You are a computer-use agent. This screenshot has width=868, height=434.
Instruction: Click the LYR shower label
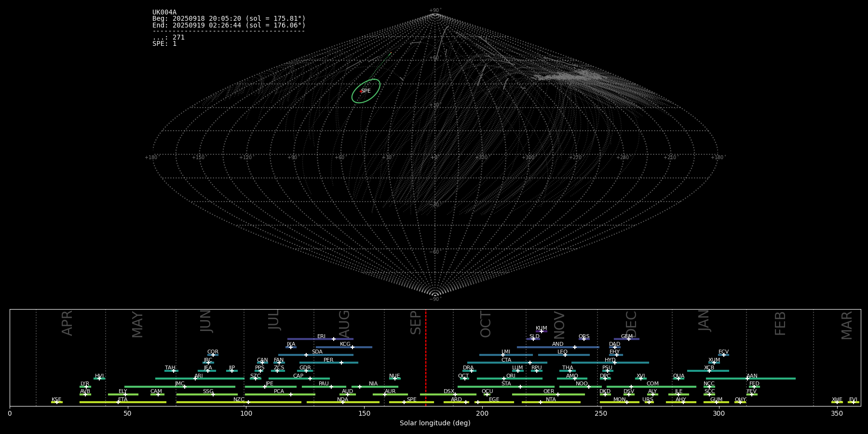pyautogui.click(x=85, y=384)
